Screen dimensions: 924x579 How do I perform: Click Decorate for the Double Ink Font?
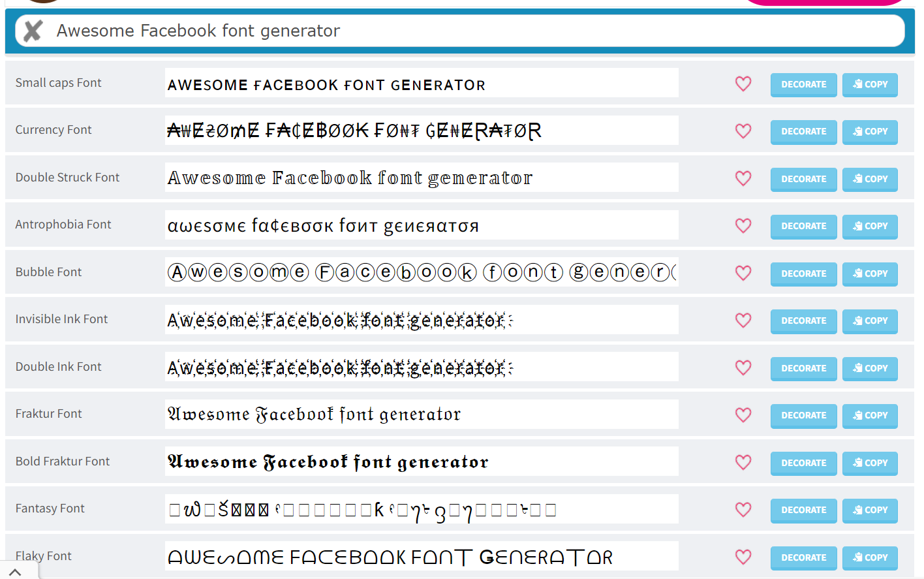click(803, 368)
